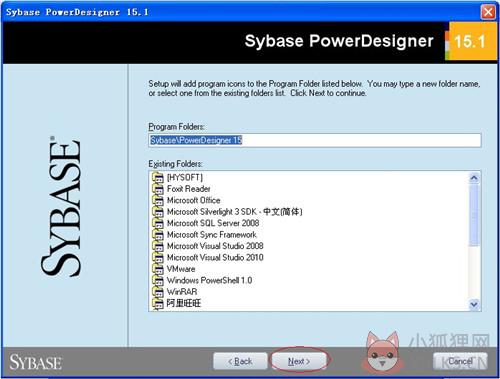Viewport: 500px width, 379px height.
Task: Select the Microsoft Sync Framework entry
Action: tap(212, 235)
